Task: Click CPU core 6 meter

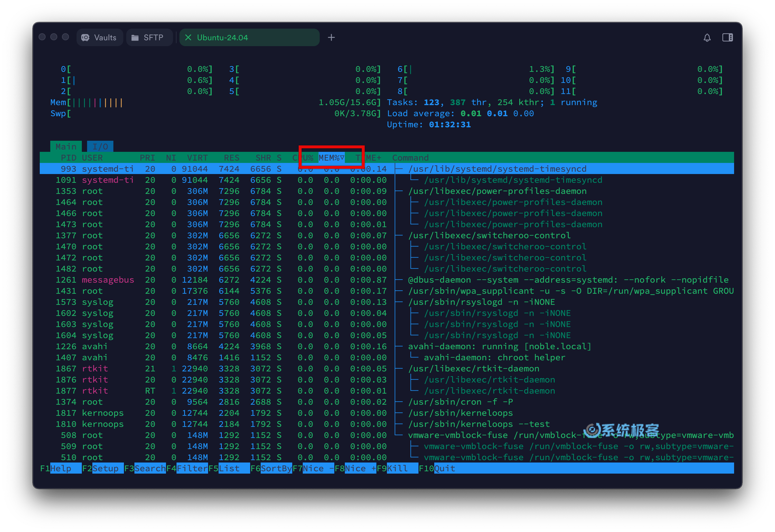Action: (x=476, y=69)
